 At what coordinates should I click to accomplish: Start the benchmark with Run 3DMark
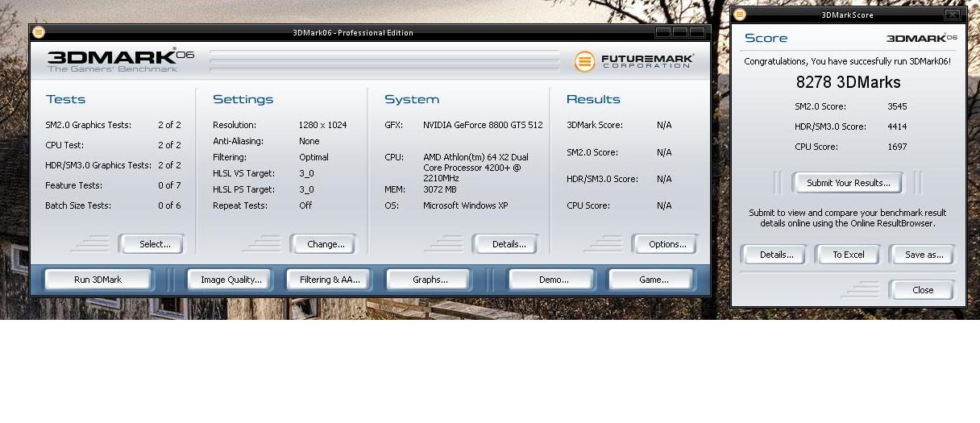pos(98,280)
